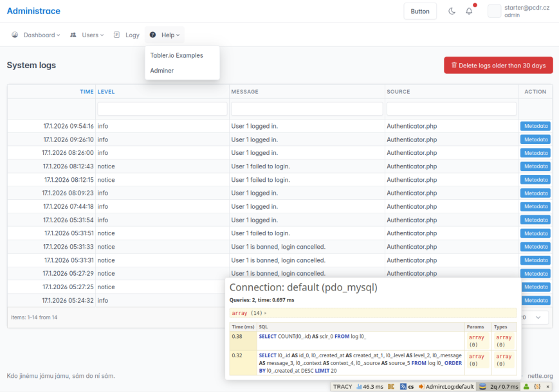This screenshot has height=392, width=559.
Task: Click Delete logs older than 30 days
Action: pyautogui.click(x=498, y=66)
